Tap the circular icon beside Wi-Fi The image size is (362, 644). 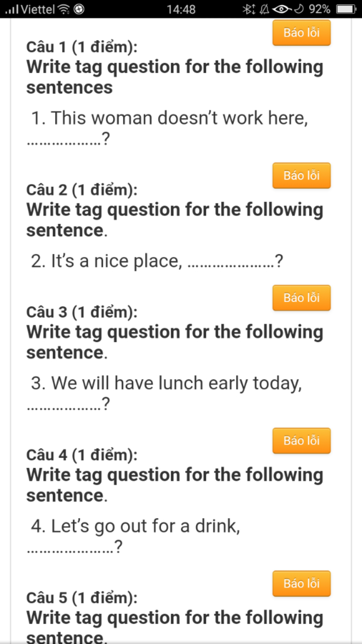point(79,9)
